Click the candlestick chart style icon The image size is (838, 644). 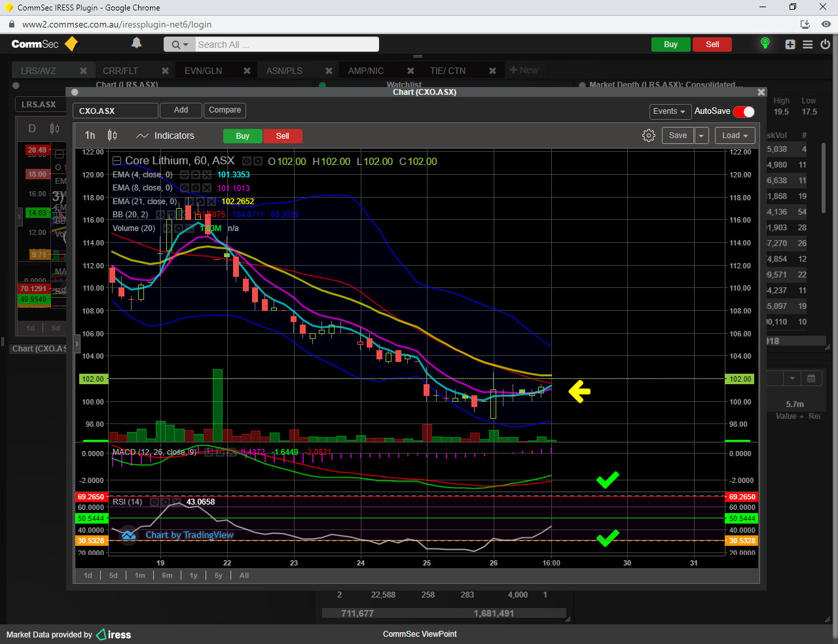(113, 135)
